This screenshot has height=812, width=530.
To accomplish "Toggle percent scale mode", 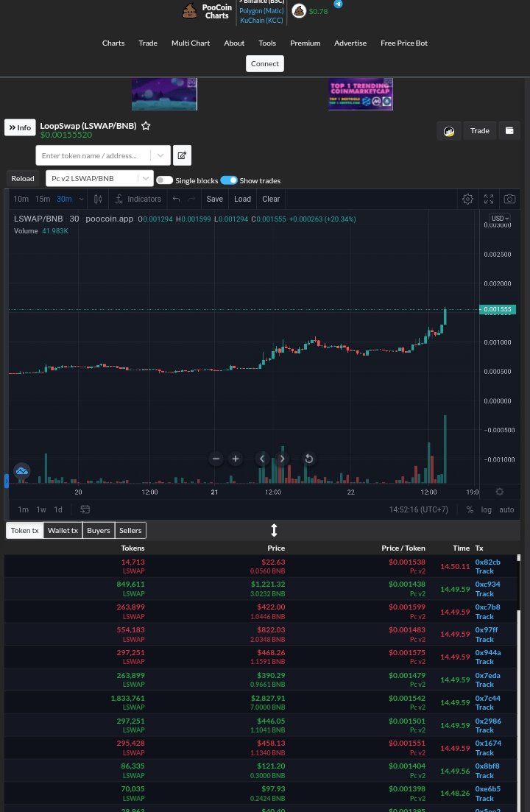I will (x=470, y=509).
